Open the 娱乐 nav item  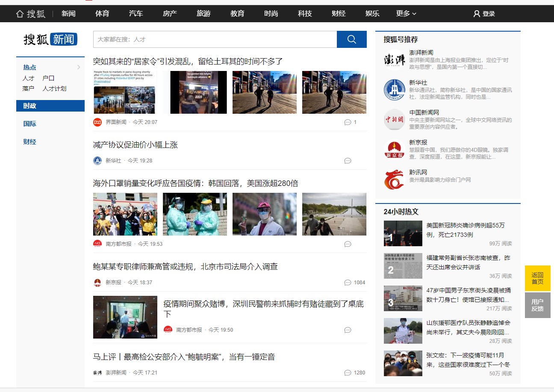click(x=372, y=14)
